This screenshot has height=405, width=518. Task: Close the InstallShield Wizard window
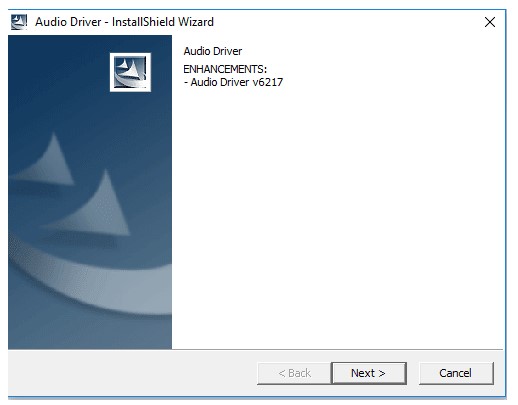490,22
